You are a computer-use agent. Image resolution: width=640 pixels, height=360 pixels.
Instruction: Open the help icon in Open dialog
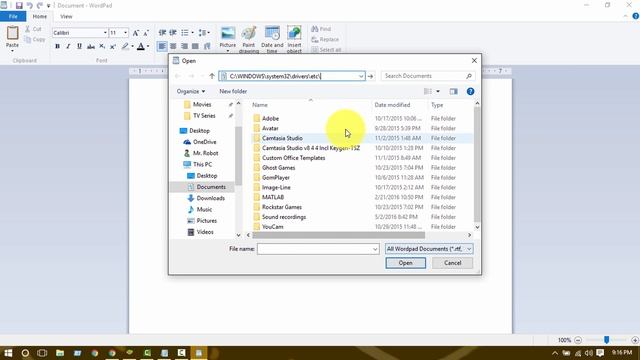point(470,91)
